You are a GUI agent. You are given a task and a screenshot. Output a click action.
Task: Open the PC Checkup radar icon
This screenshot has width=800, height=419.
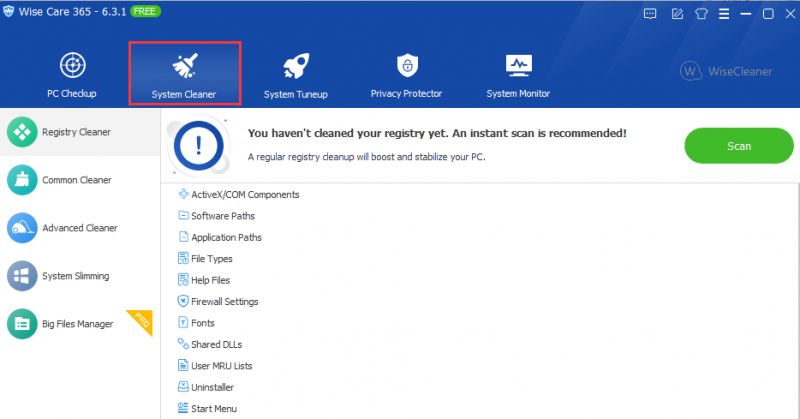(72, 65)
